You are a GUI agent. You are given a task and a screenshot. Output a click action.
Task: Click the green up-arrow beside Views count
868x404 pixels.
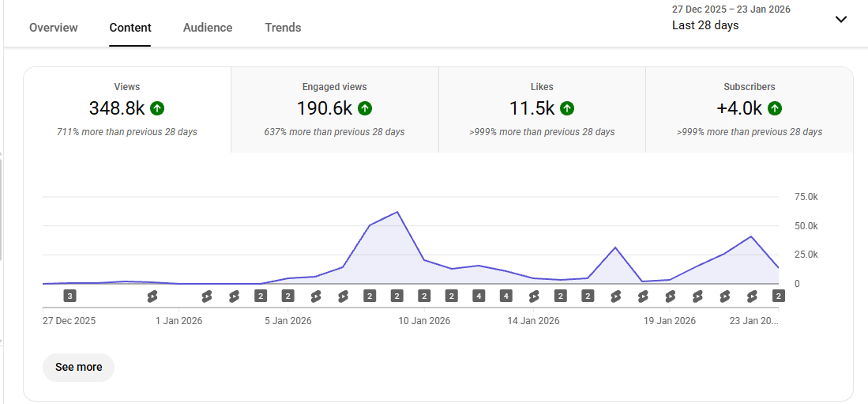coord(157,108)
